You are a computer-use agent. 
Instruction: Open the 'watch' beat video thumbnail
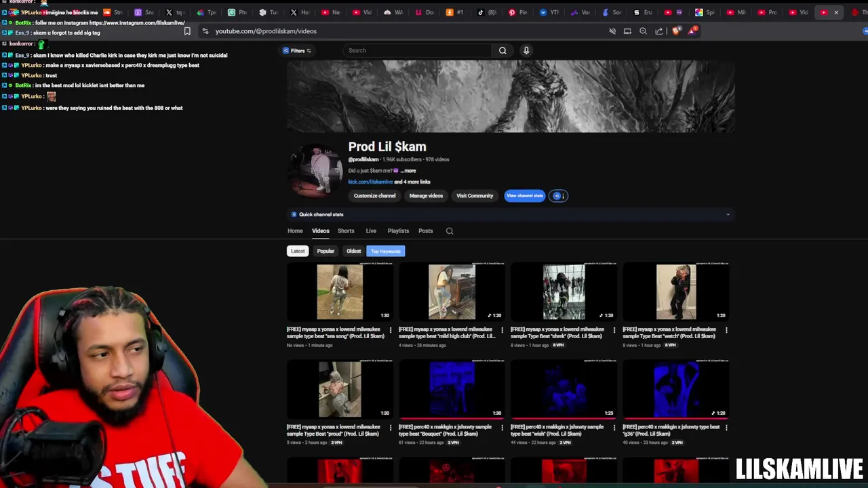coord(675,291)
